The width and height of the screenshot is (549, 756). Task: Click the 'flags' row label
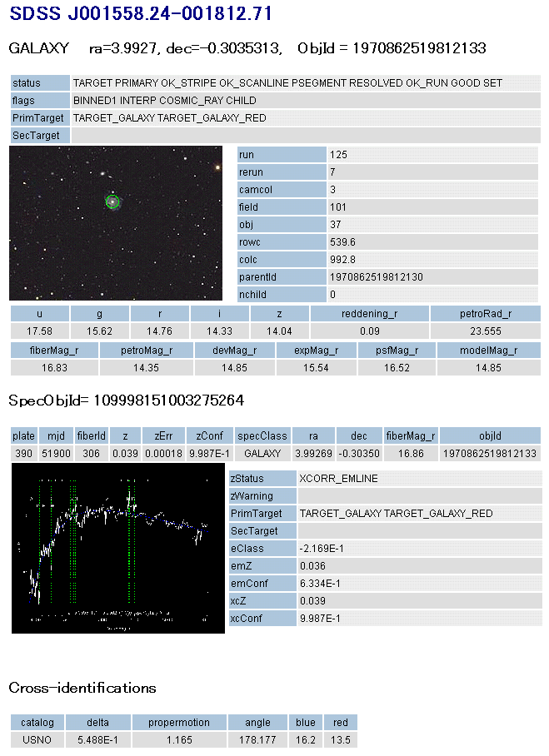[40, 101]
